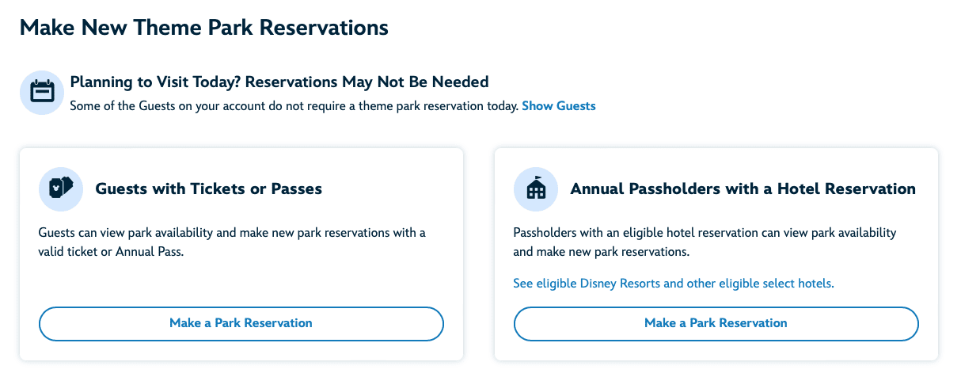Click the hotel building icon for Passholders
The height and width of the screenshot is (381, 980).
[x=536, y=189]
